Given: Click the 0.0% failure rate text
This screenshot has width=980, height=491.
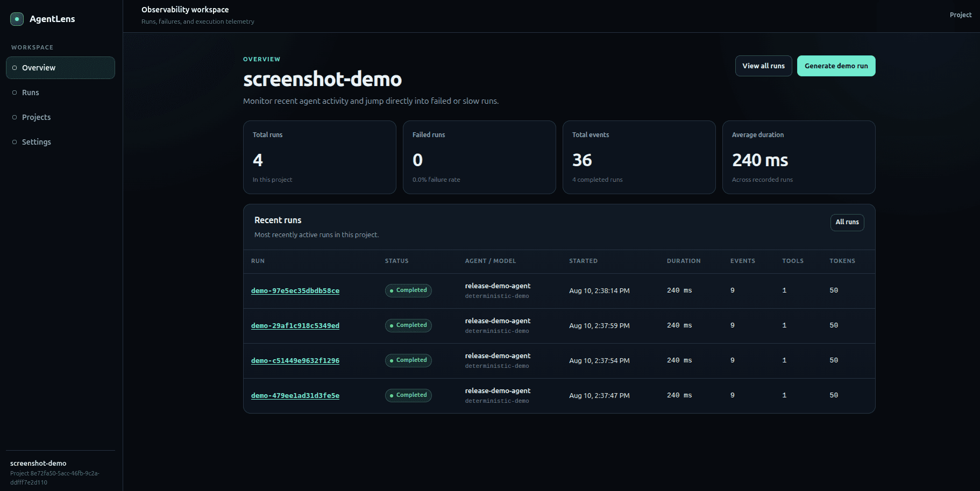Looking at the screenshot, I should (436, 180).
